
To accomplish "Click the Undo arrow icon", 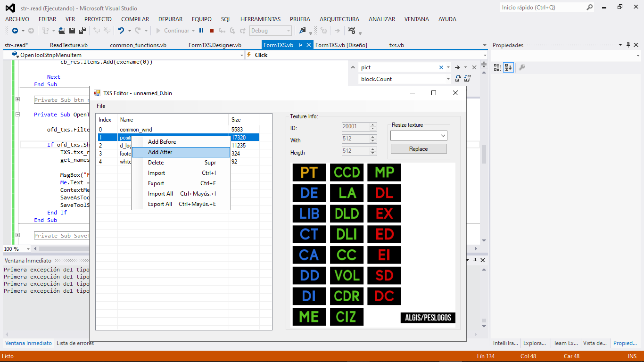I will click(121, 31).
